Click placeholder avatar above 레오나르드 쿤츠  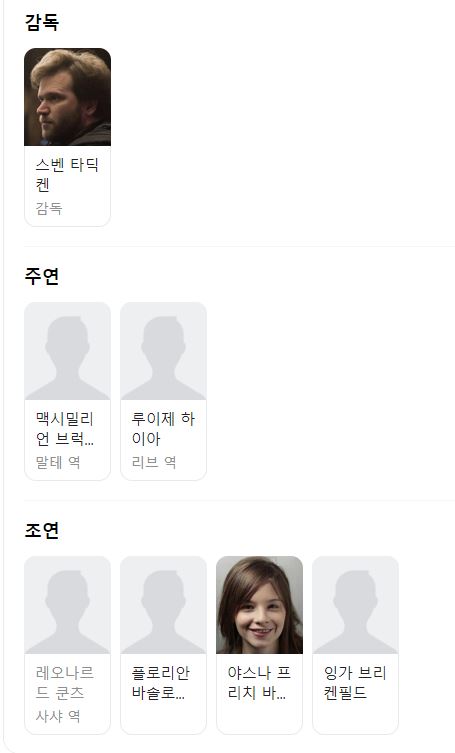click(67, 605)
